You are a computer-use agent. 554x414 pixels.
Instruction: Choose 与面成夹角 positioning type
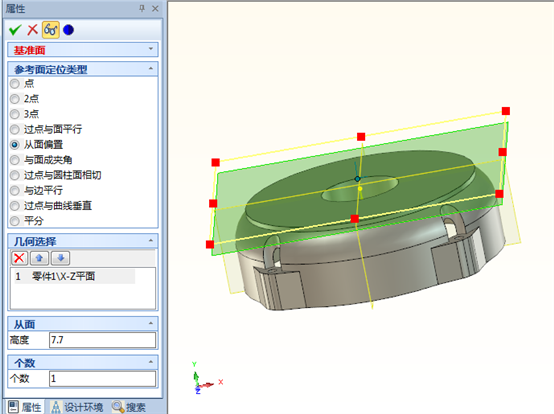[x=41, y=160]
